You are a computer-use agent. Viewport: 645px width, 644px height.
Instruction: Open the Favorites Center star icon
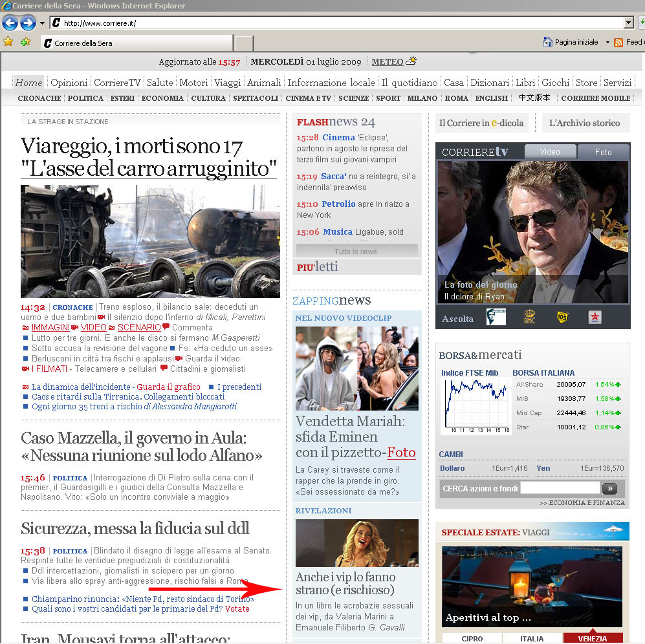[x=8, y=42]
